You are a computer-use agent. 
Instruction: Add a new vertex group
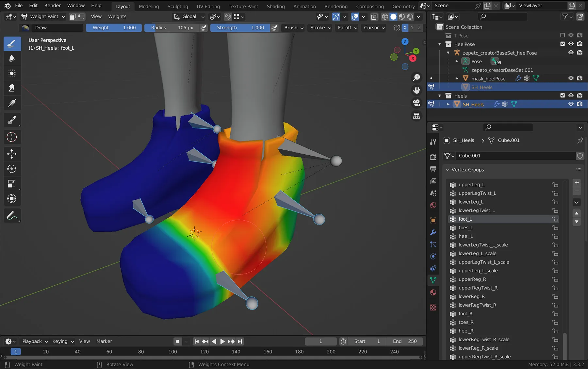pyautogui.click(x=577, y=183)
